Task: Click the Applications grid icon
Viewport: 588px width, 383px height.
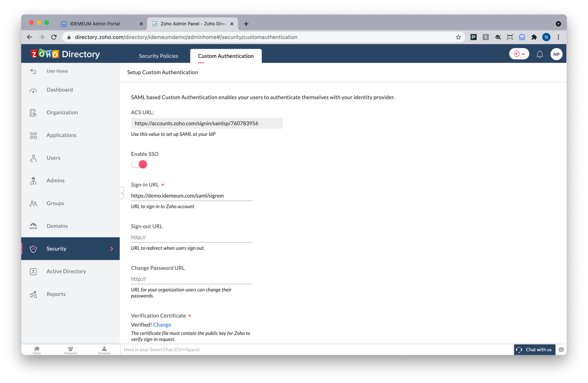Action: pyautogui.click(x=33, y=135)
